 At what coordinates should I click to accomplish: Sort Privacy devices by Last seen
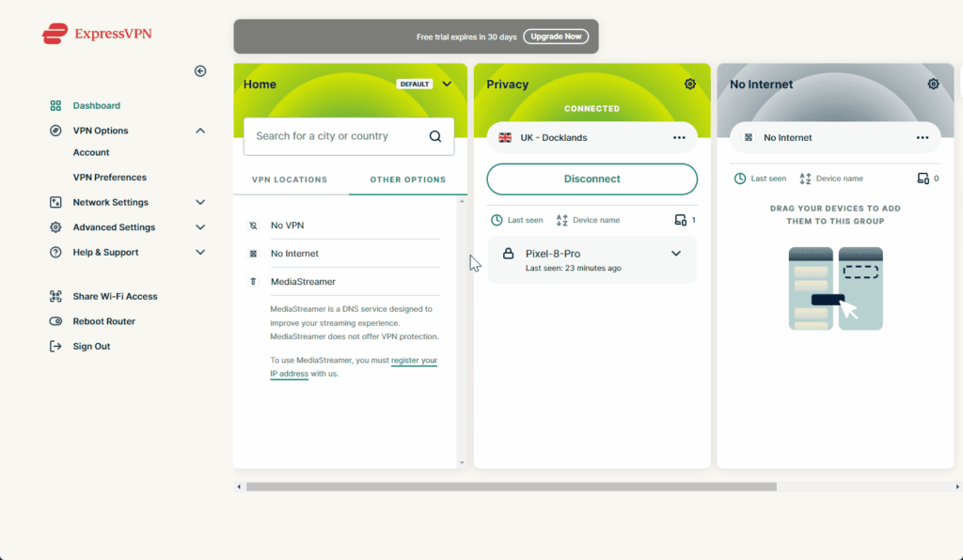(x=517, y=220)
